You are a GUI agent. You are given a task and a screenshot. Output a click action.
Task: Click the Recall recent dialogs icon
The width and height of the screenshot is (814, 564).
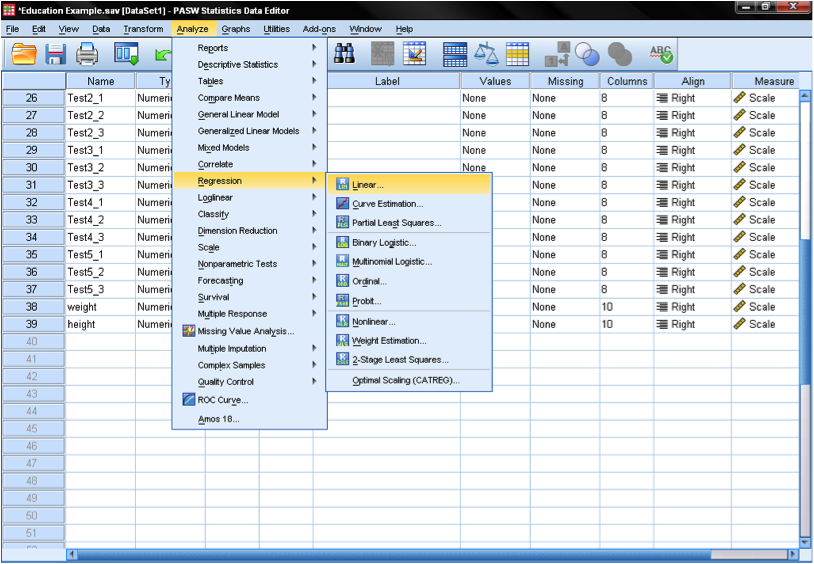(126, 54)
